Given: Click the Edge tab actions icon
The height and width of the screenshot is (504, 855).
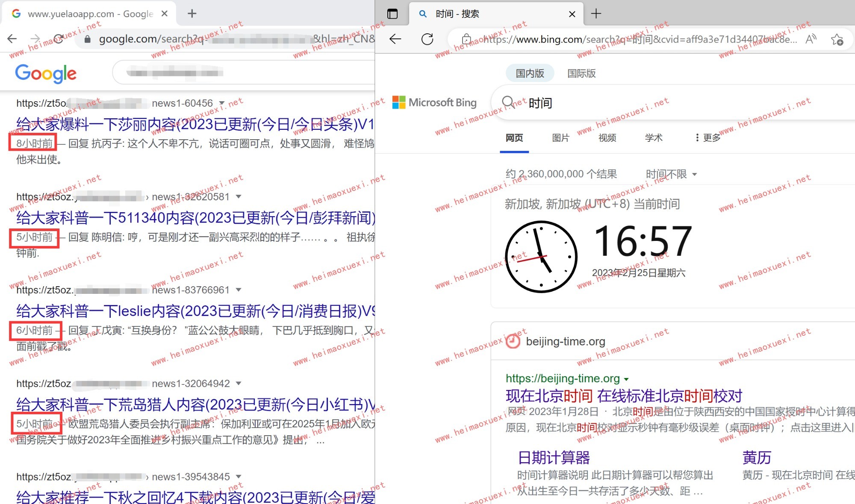Looking at the screenshot, I should pyautogui.click(x=392, y=14).
